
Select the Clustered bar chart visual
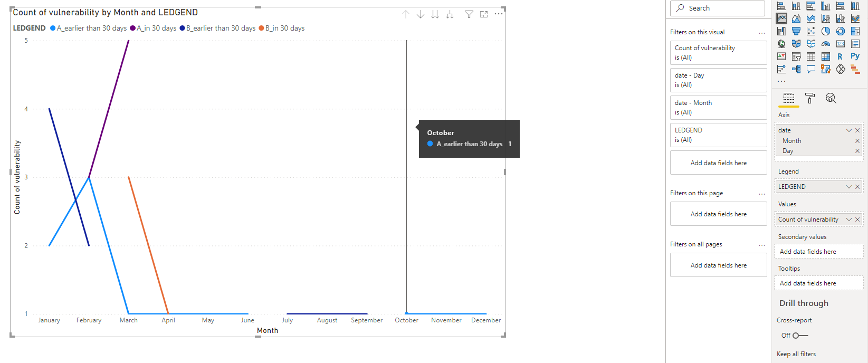click(x=811, y=6)
